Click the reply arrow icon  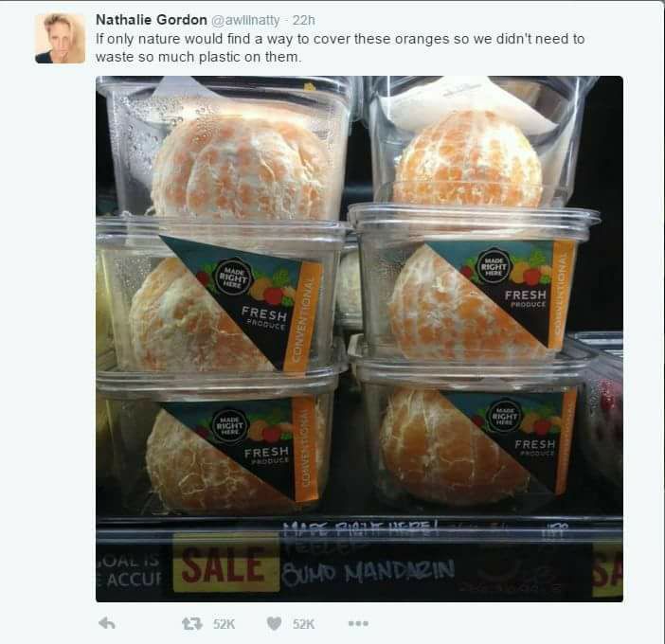(x=107, y=623)
